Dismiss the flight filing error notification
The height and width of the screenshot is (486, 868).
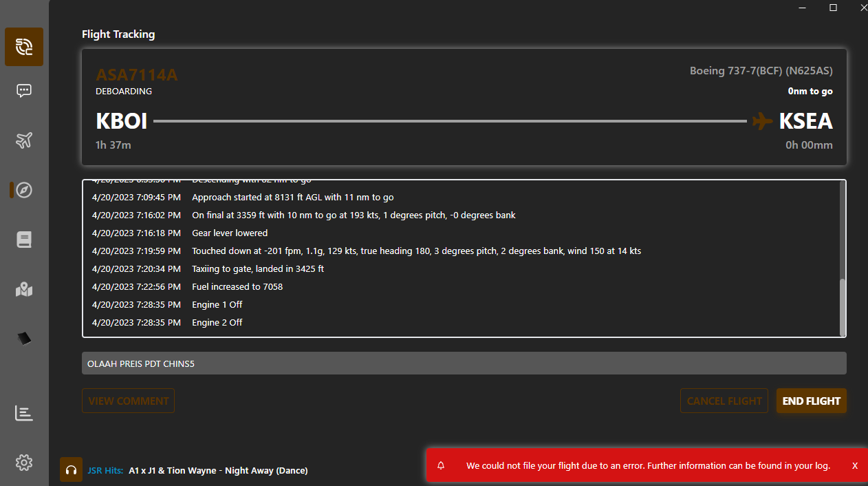855,465
